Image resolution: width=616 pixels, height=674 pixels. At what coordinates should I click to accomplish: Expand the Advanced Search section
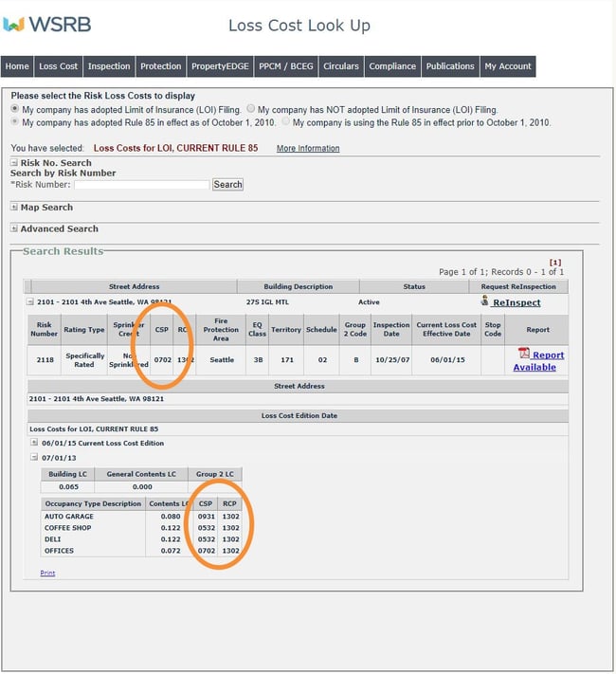coord(14,228)
